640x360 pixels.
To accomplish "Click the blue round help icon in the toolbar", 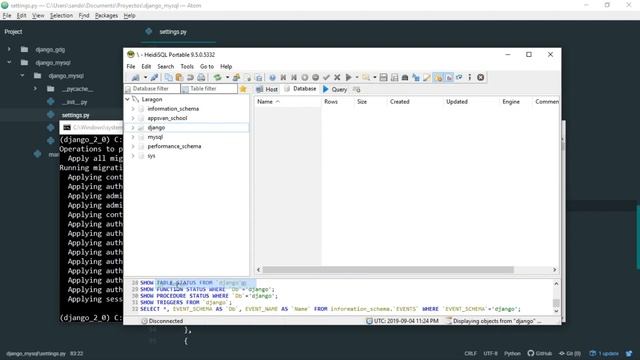I will point(272,77).
